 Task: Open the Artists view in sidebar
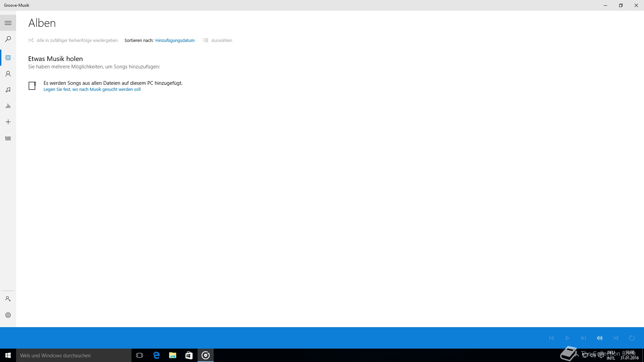(x=8, y=74)
